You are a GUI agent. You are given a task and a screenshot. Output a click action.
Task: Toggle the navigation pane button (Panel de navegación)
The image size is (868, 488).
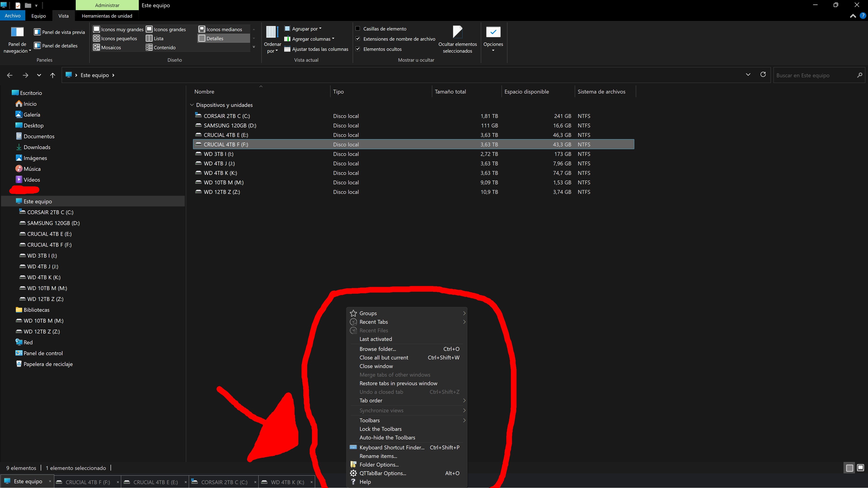17,40
